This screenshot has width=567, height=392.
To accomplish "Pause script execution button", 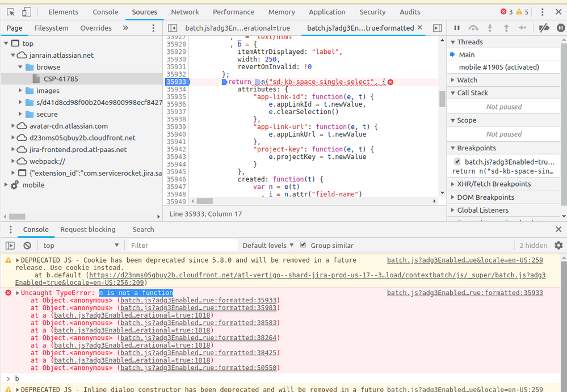I will pos(457,28).
